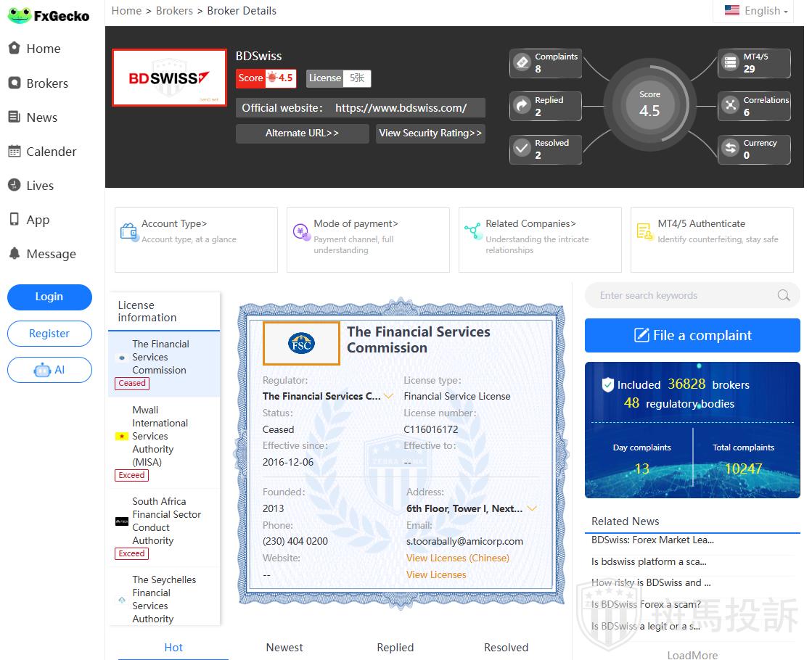Open the Calender sidebar menu item
This screenshot has width=812, height=660.
tap(51, 152)
